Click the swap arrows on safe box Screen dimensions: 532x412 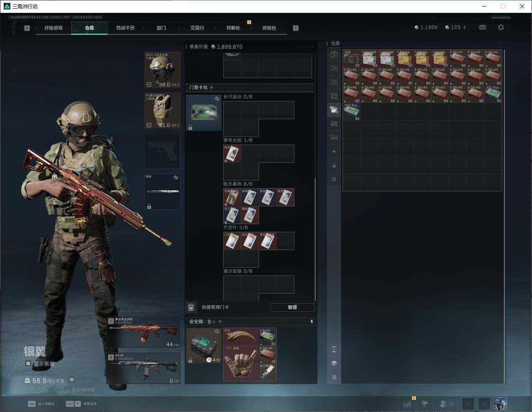[x=217, y=331]
